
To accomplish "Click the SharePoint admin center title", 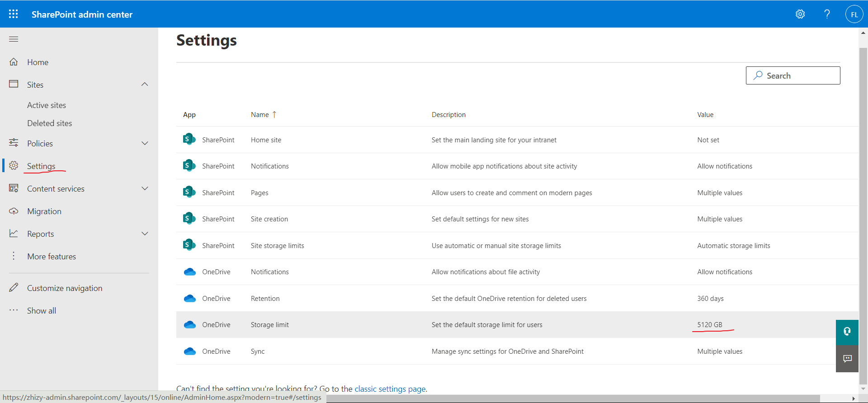I will click(x=82, y=14).
